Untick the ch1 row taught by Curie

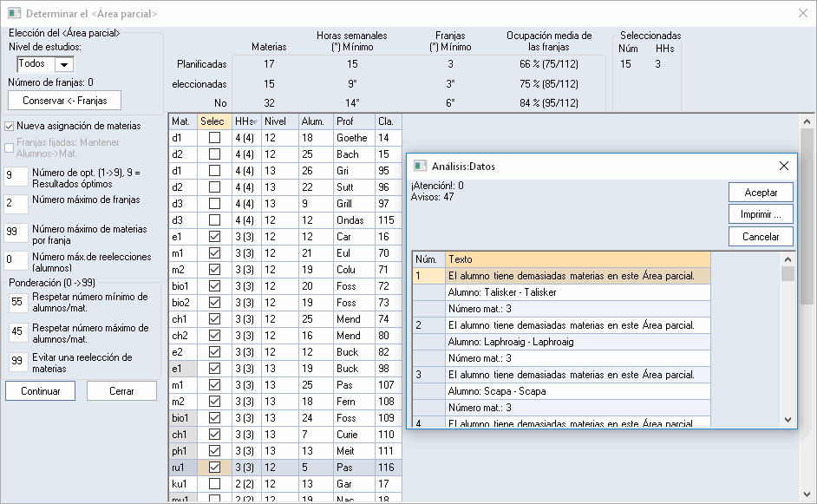coord(214,434)
